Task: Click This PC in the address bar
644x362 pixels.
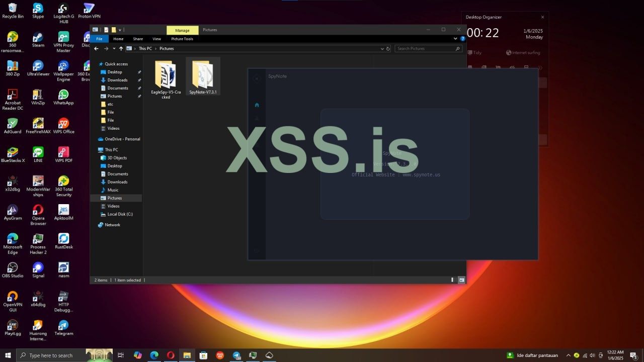Action: pyautogui.click(x=145, y=49)
